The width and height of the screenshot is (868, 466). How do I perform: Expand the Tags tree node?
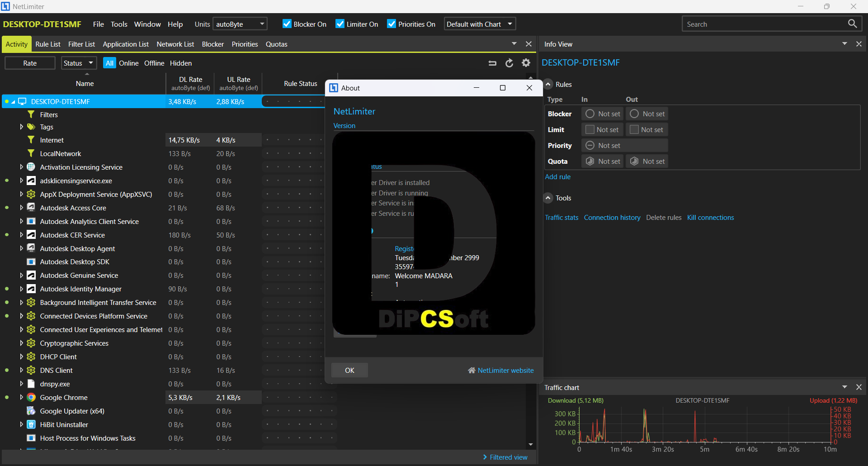click(x=21, y=127)
